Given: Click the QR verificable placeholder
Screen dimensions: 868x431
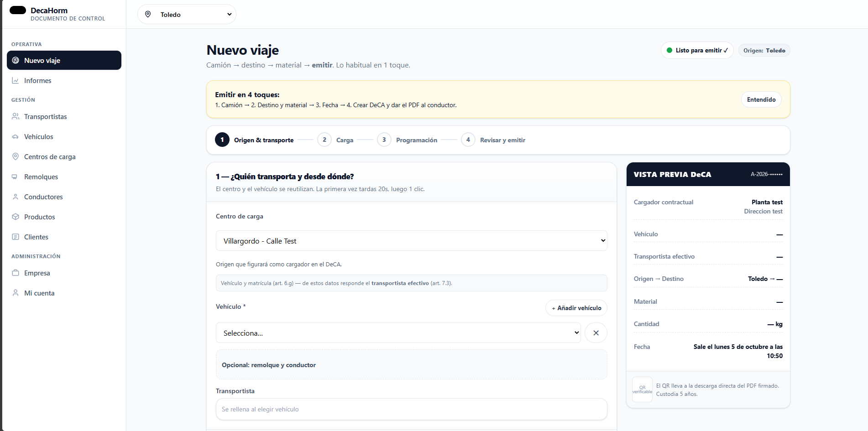Looking at the screenshot, I should [642, 389].
